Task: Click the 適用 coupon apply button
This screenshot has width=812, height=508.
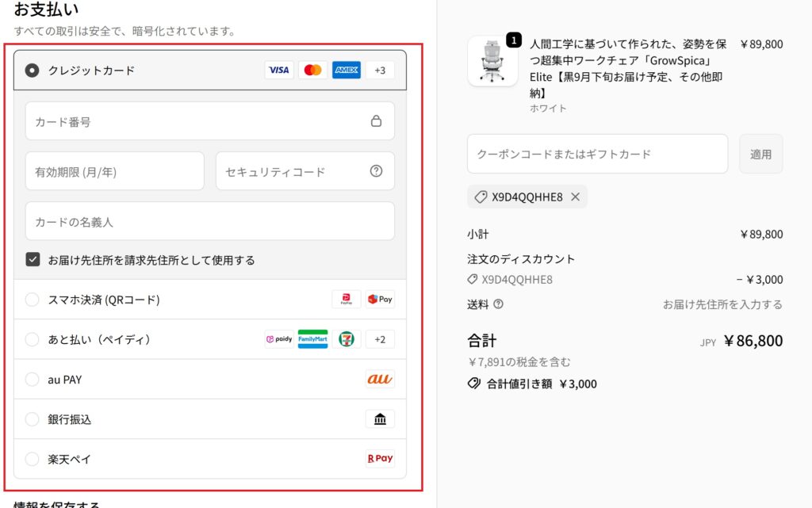Action: click(x=760, y=154)
